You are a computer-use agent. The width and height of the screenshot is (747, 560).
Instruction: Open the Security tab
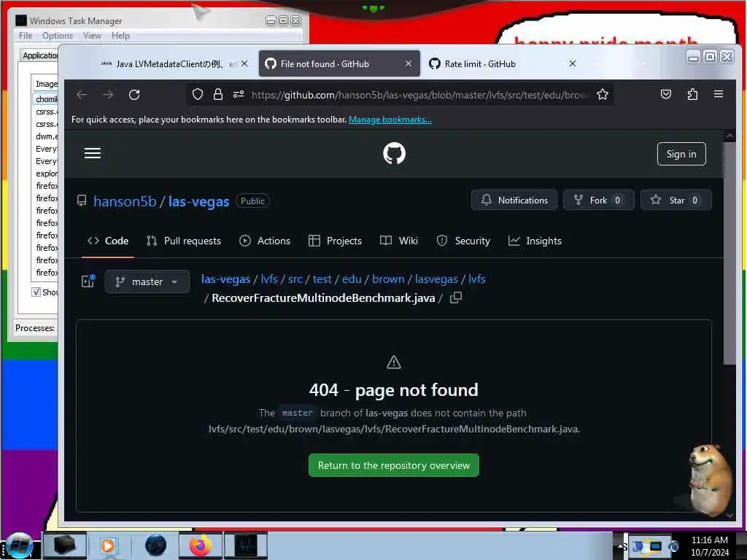coord(463,241)
